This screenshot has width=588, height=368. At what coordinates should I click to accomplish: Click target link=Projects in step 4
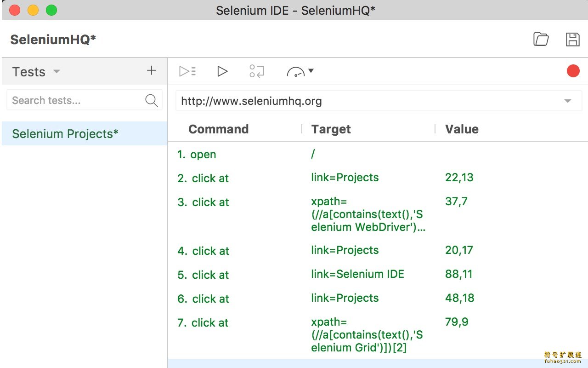pos(345,250)
